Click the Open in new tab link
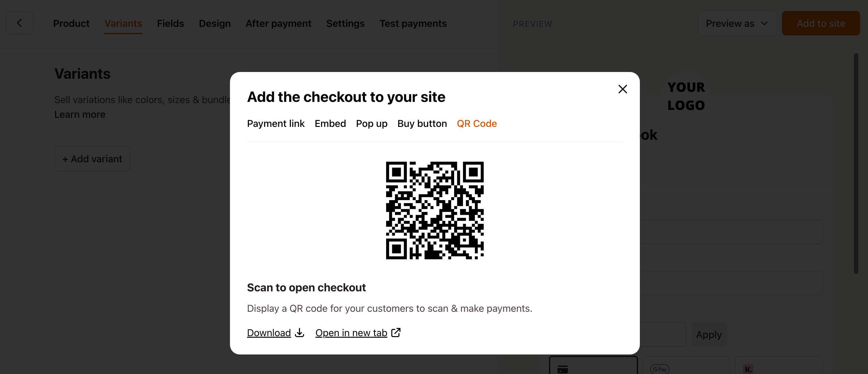The height and width of the screenshot is (374, 868). point(351,333)
